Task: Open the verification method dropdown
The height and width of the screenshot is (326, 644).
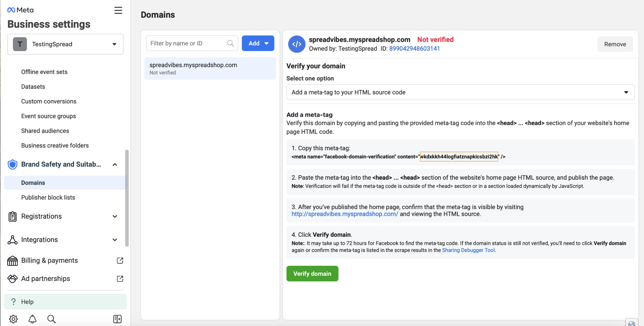Action: (460, 92)
